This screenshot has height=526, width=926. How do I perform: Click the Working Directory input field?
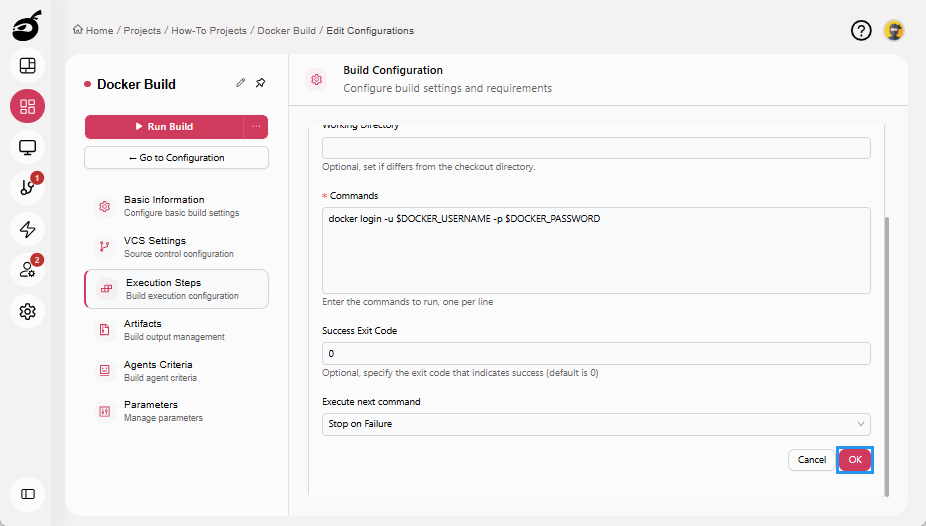point(596,148)
